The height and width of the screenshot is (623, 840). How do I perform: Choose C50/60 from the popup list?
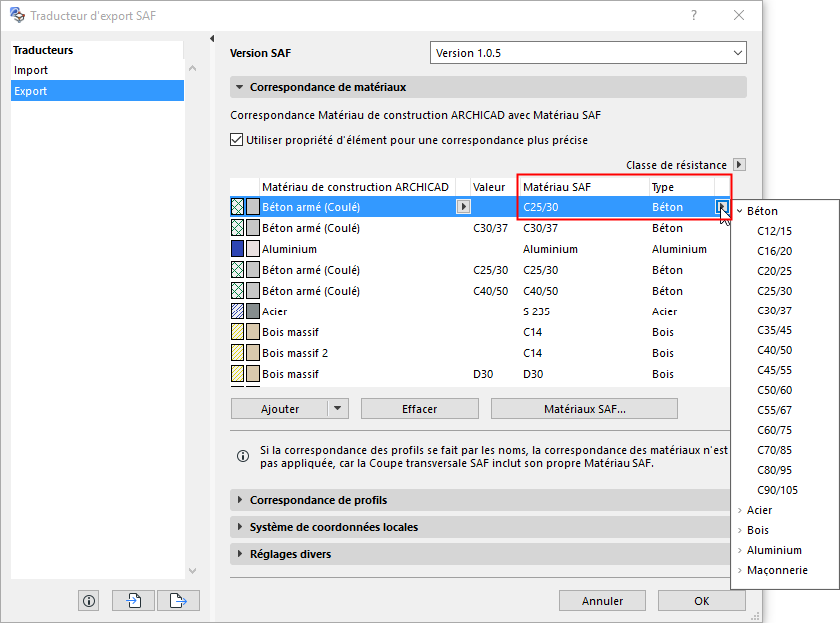coord(774,390)
